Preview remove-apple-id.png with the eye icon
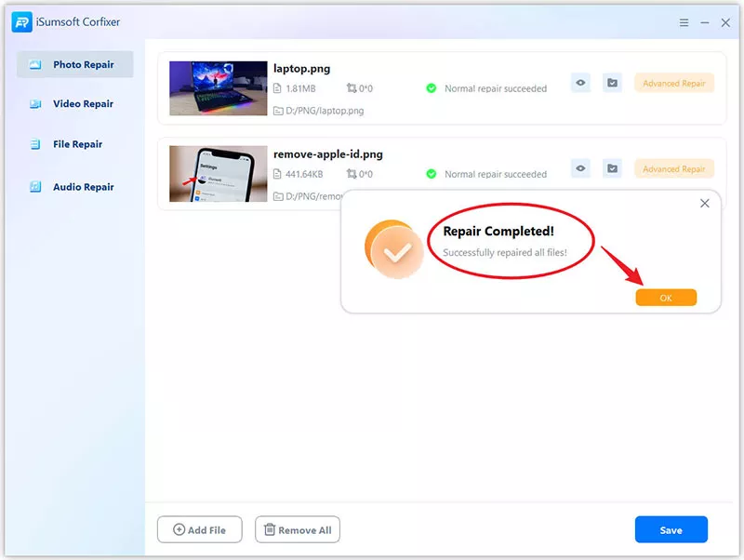 tap(580, 168)
